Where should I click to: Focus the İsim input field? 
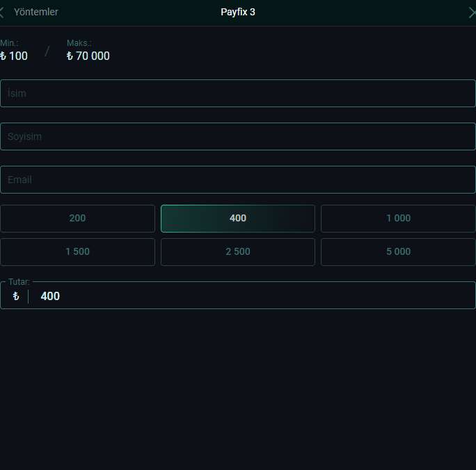pos(238,93)
